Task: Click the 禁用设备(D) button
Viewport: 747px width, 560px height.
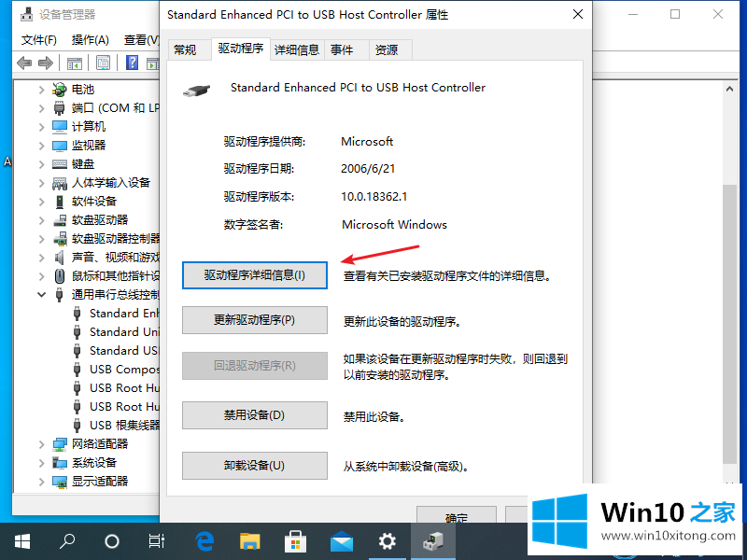Action: point(254,415)
